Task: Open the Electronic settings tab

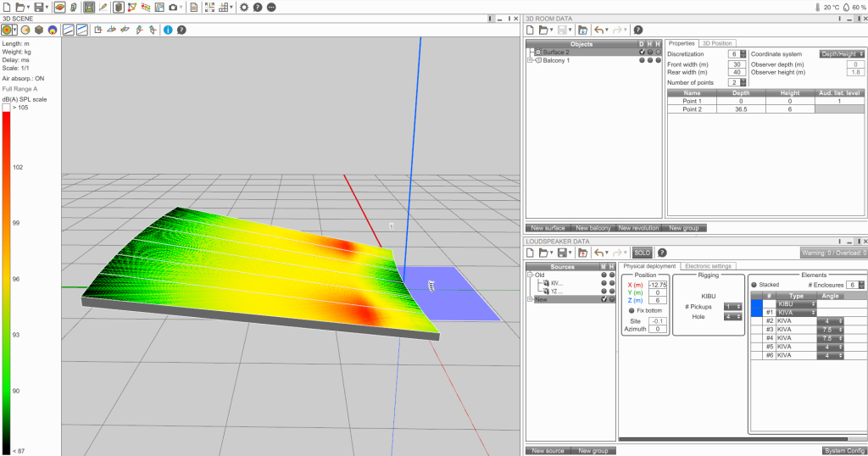Action: pyautogui.click(x=708, y=266)
